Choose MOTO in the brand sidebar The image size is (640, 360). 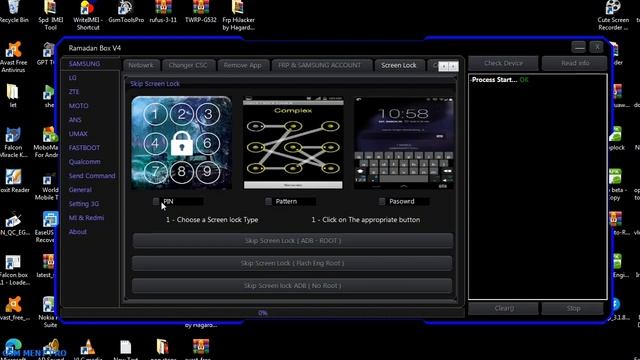(x=78, y=106)
